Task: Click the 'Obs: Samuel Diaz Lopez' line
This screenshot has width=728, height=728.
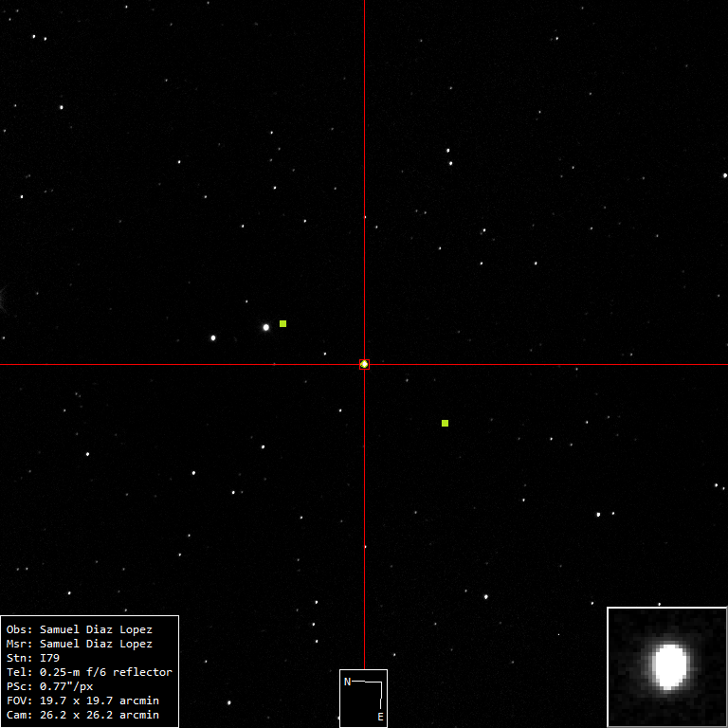Action: [x=80, y=629]
